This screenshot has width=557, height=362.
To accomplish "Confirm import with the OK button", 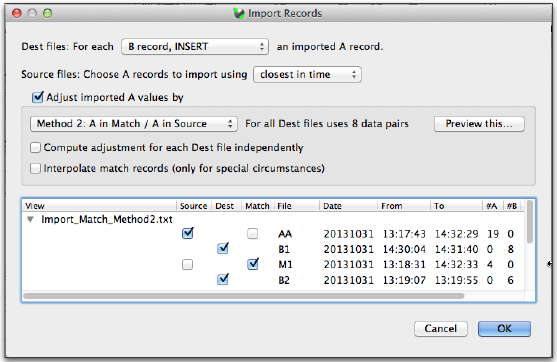I will click(x=504, y=329).
